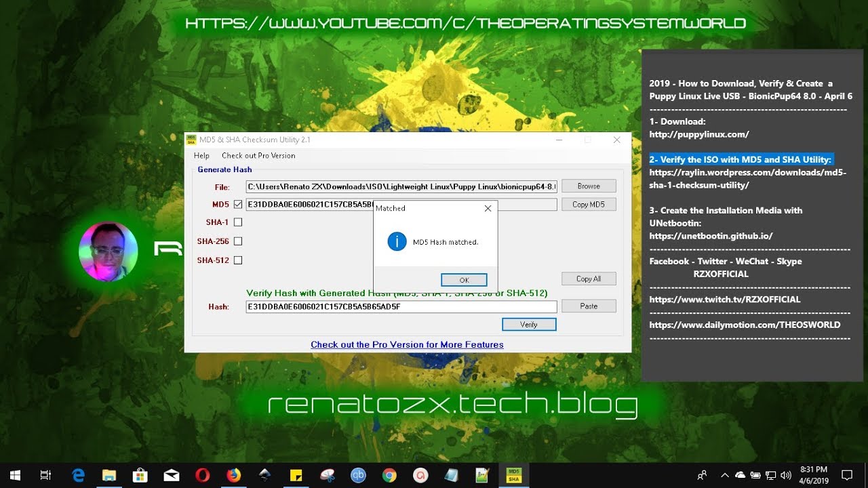
Task: Close the Matched dialog with X
Action: coord(488,209)
